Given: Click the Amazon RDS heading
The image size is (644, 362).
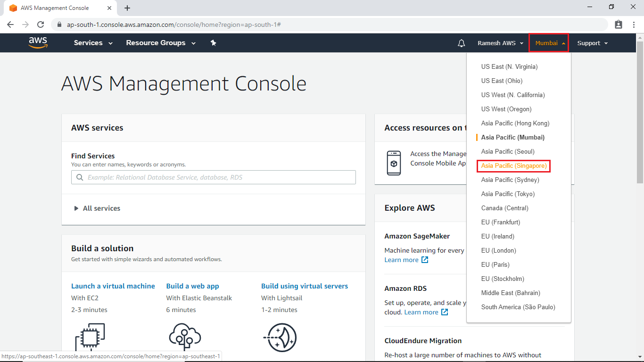Looking at the screenshot, I should tap(405, 288).
